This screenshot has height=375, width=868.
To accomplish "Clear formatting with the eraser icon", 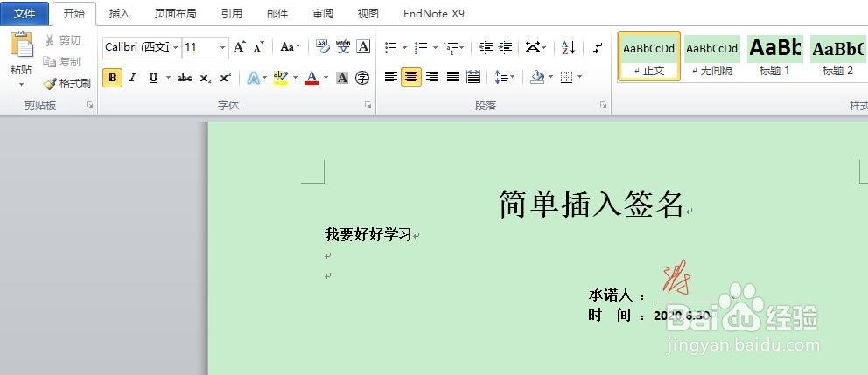I will click(x=322, y=47).
